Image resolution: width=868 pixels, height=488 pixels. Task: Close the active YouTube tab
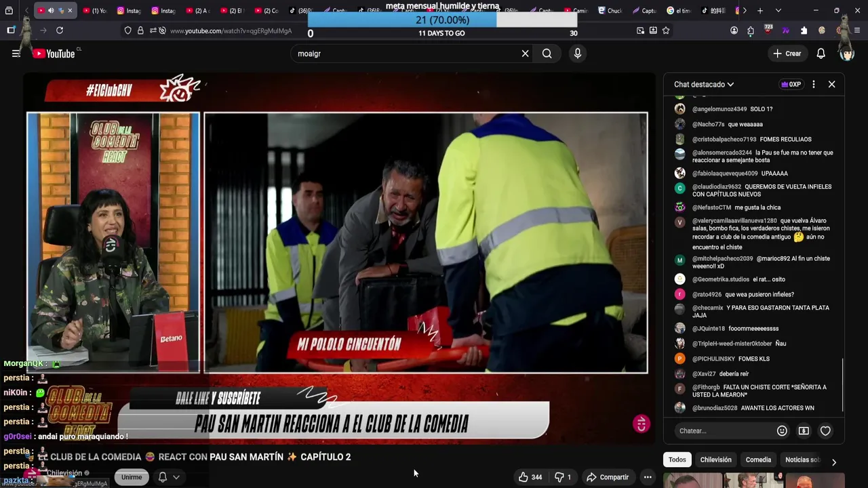(69, 10)
